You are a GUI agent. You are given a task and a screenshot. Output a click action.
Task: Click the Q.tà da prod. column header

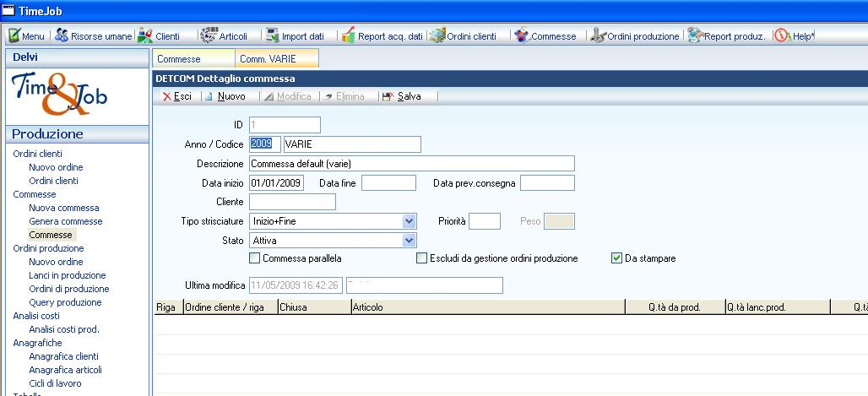[x=675, y=306]
